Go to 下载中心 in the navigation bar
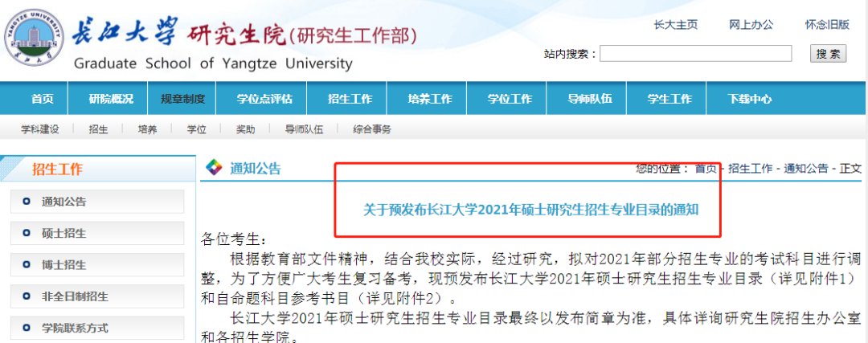Viewport: 868px width, 343px height. [749, 99]
